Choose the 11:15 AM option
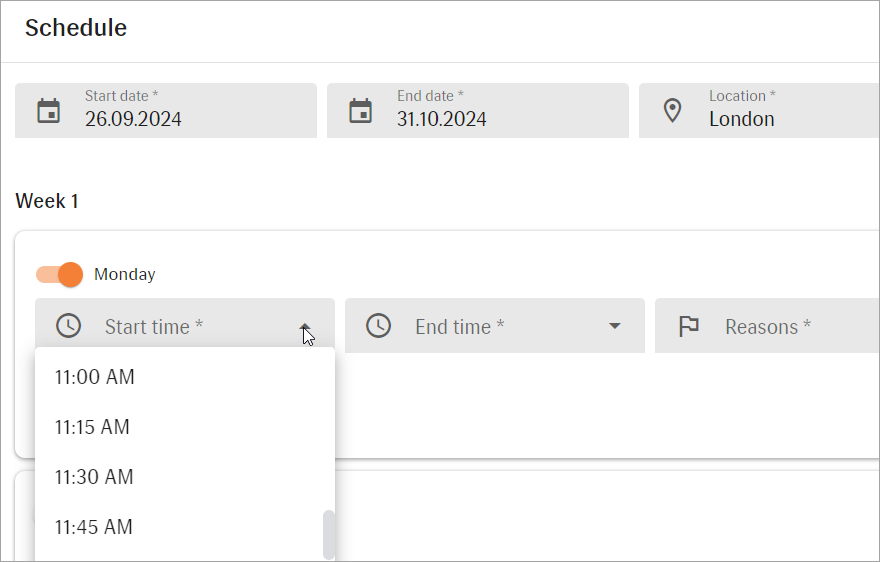This screenshot has width=880, height=562. pyautogui.click(x=92, y=427)
